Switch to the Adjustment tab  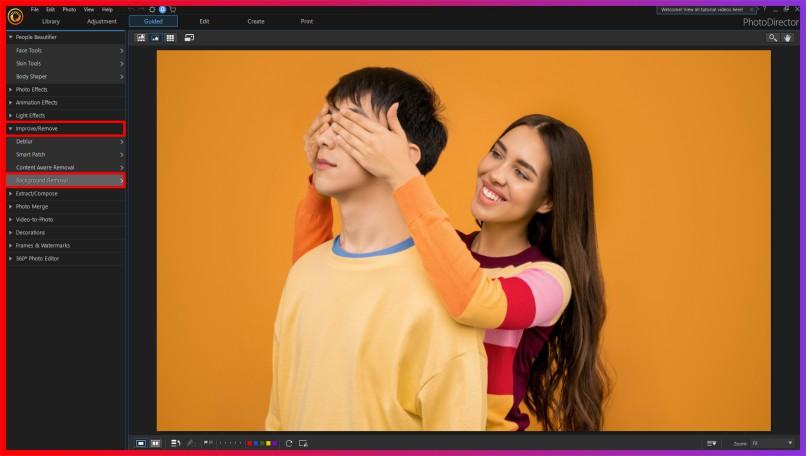coord(101,21)
